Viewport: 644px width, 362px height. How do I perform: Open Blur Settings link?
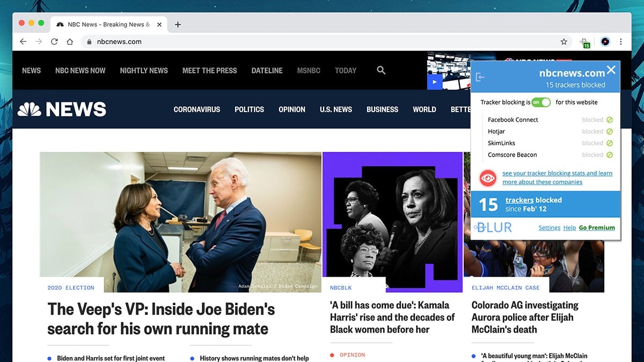click(x=549, y=228)
